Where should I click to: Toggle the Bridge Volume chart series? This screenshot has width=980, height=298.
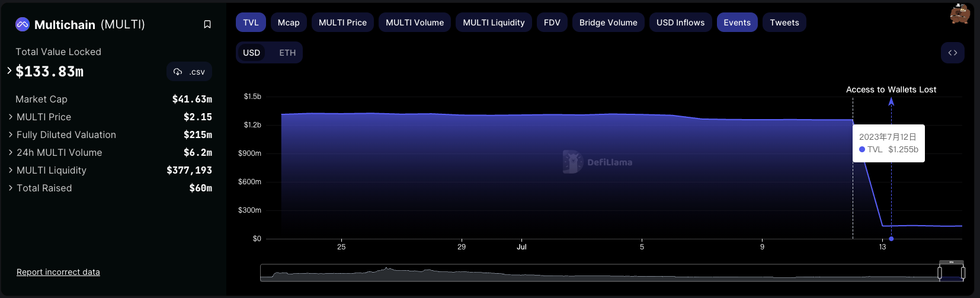coord(609,23)
